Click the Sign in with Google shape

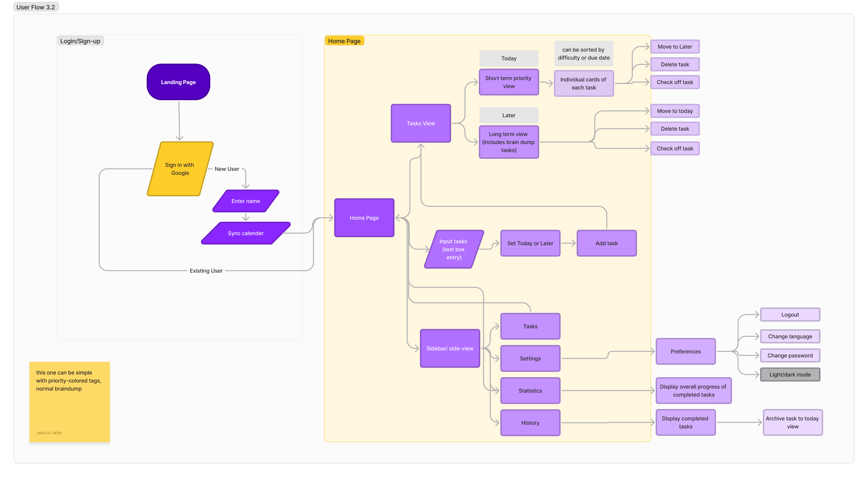(180, 168)
